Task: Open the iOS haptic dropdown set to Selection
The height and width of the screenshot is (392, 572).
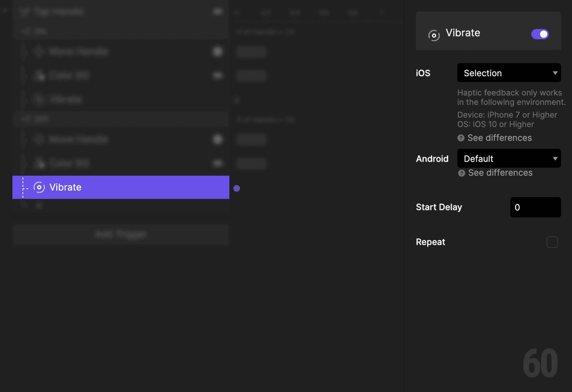Action: (x=508, y=73)
